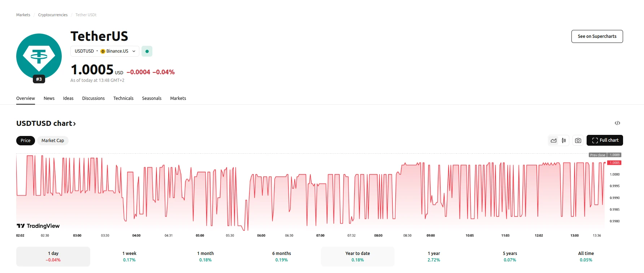Click the 02:02 time axis label

20,235
